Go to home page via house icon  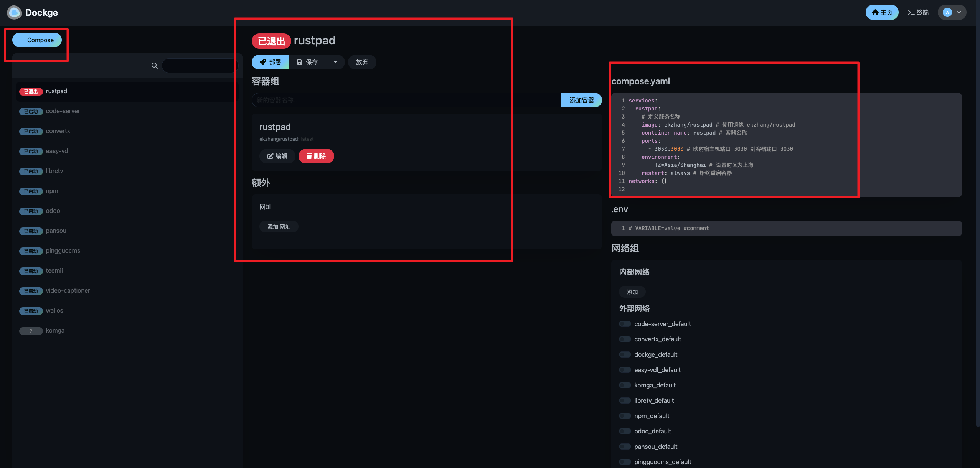click(x=881, y=12)
